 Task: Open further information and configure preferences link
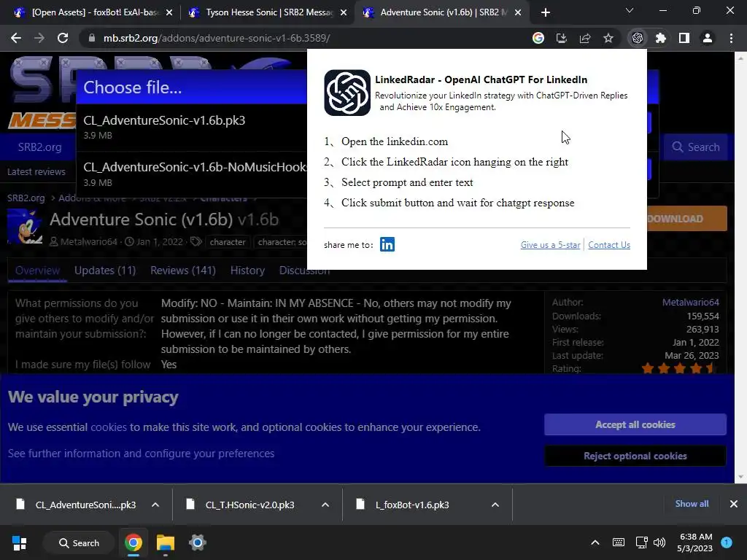(x=141, y=454)
